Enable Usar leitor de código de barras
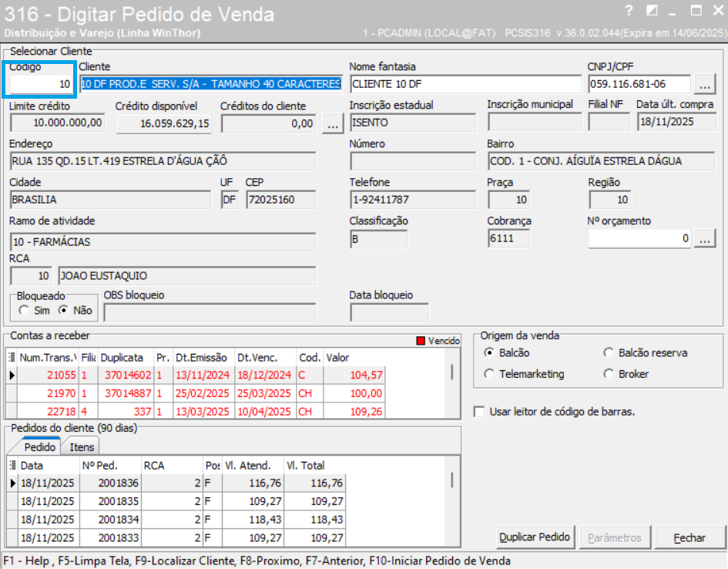728x569 pixels. 480,412
